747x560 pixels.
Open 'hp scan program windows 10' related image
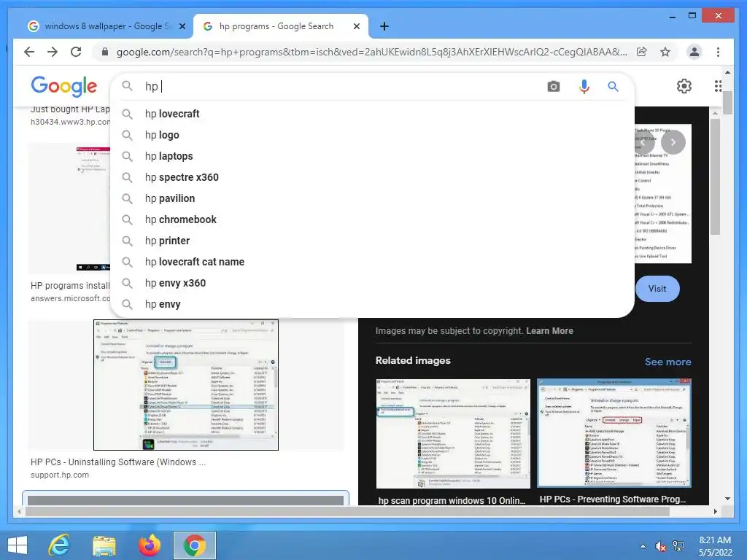tap(453, 434)
